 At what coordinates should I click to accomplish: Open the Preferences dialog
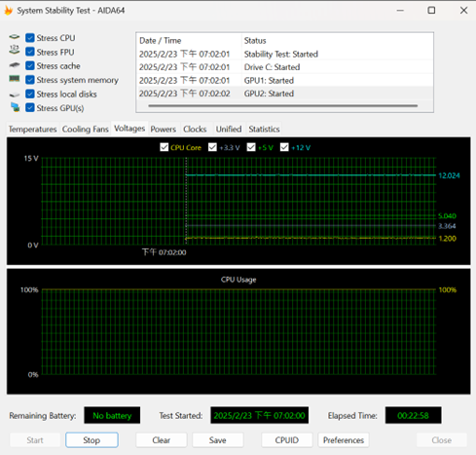click(x=344, y=440)
